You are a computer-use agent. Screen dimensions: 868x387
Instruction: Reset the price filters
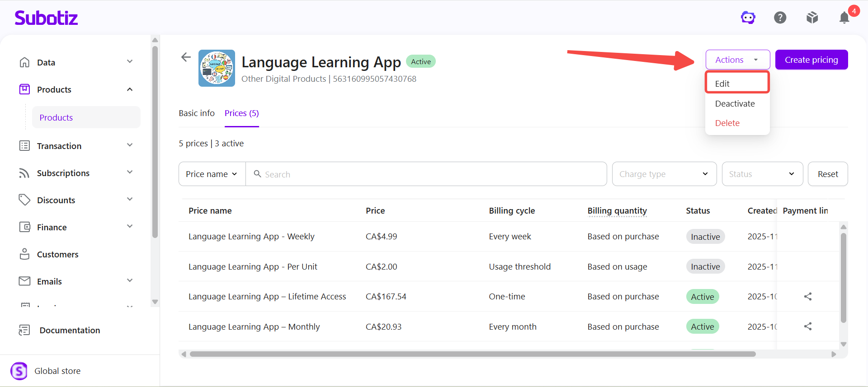[x=828, y=174]
